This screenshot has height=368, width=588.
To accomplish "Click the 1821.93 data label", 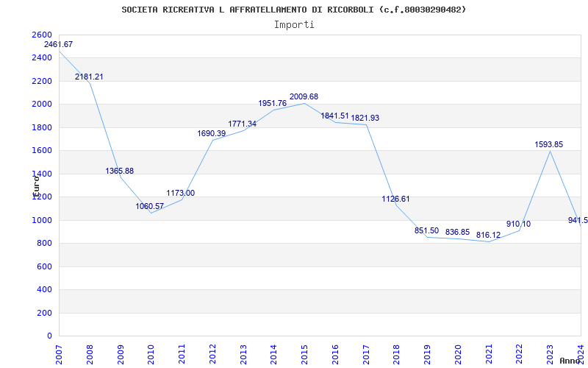I will click(365, 118).
